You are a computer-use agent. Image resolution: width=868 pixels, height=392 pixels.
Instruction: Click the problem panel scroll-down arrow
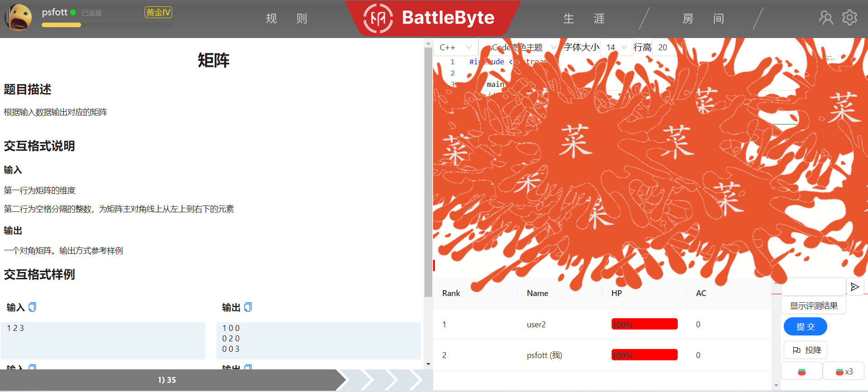tap(428, 364)
